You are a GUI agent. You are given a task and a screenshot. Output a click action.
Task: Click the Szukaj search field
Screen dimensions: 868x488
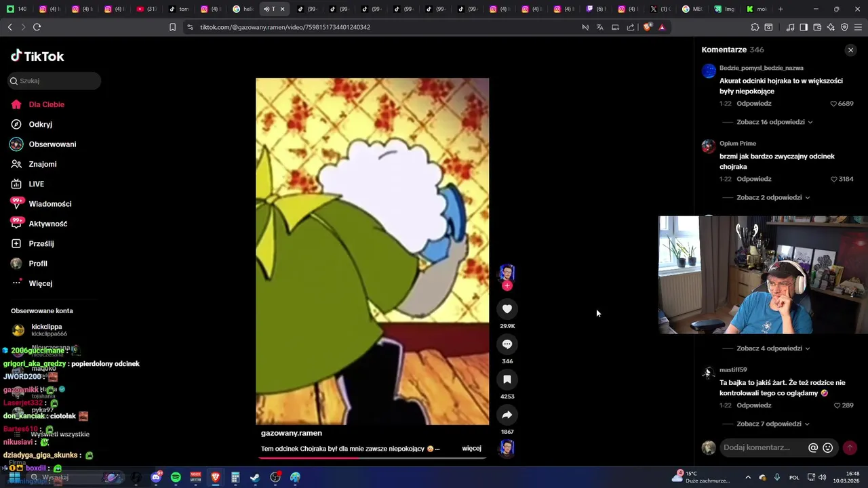coord(54,81)
